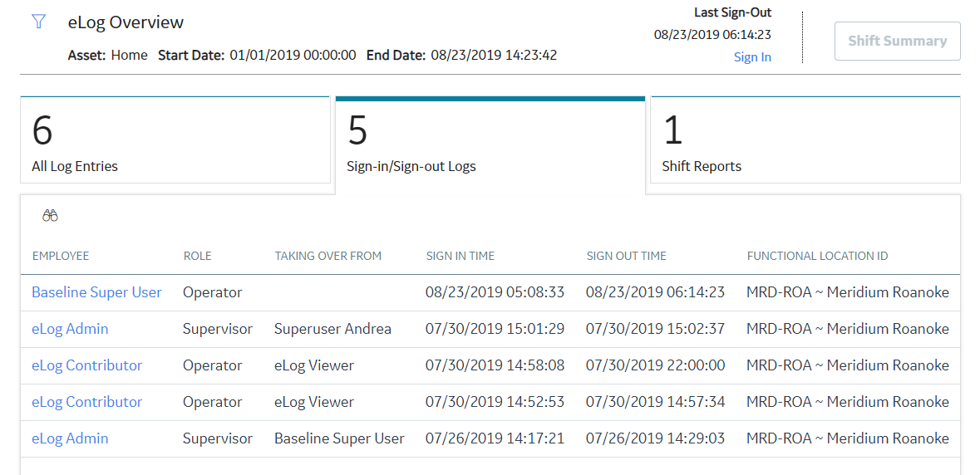Open the filter icon beside eLog Overview
980x475 pixels.
click(39, 22)
